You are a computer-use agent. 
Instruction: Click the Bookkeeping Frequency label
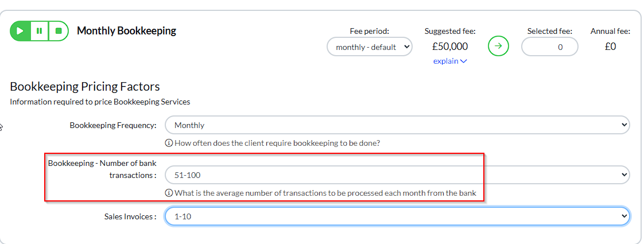pyautogui.click(x=112, y=125)
